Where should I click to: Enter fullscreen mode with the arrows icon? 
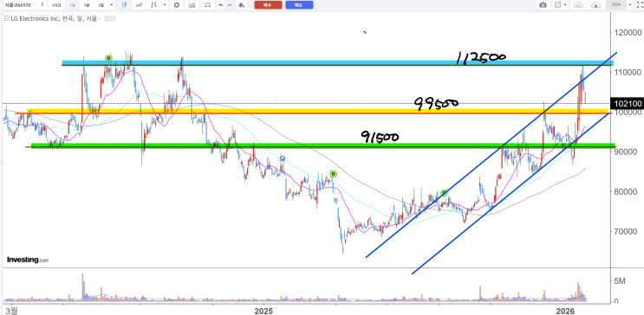(x=639, y=5)
